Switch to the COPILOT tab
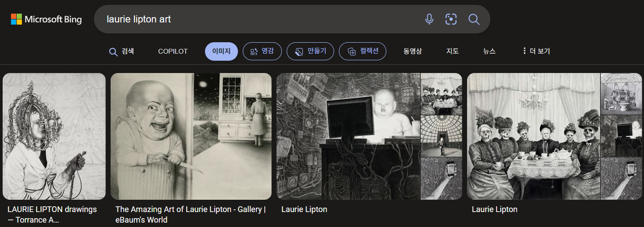Image resolution: width=644 pixels, height=227 pixels. (x=173, y=51)
